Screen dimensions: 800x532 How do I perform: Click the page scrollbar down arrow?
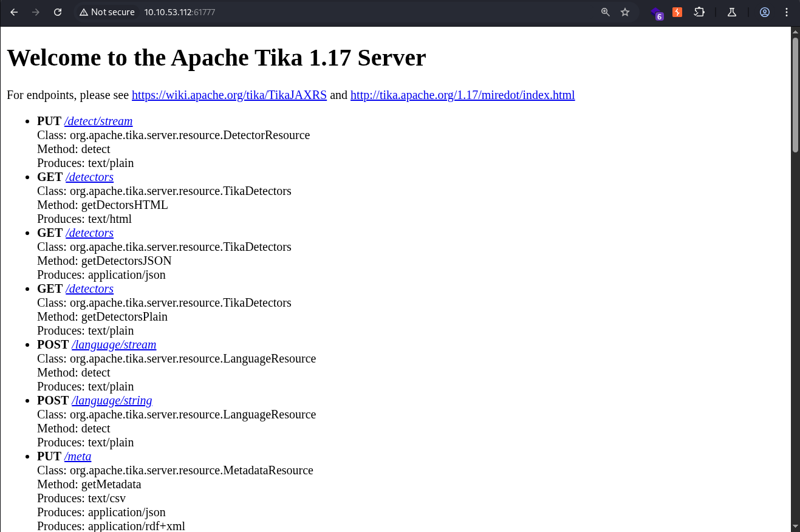795,527
